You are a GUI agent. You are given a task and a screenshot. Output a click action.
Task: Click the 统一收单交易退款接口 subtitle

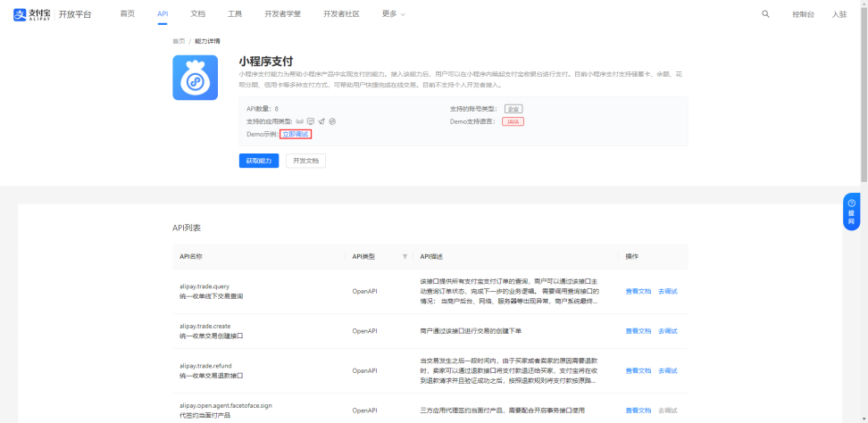click(x=212, y=376)
